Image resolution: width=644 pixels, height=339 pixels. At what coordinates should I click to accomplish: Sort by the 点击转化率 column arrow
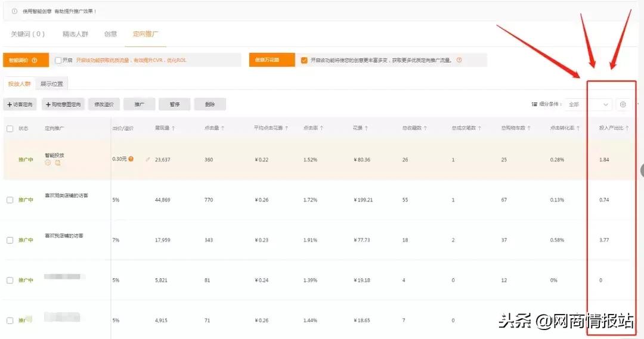pos(578,129)
